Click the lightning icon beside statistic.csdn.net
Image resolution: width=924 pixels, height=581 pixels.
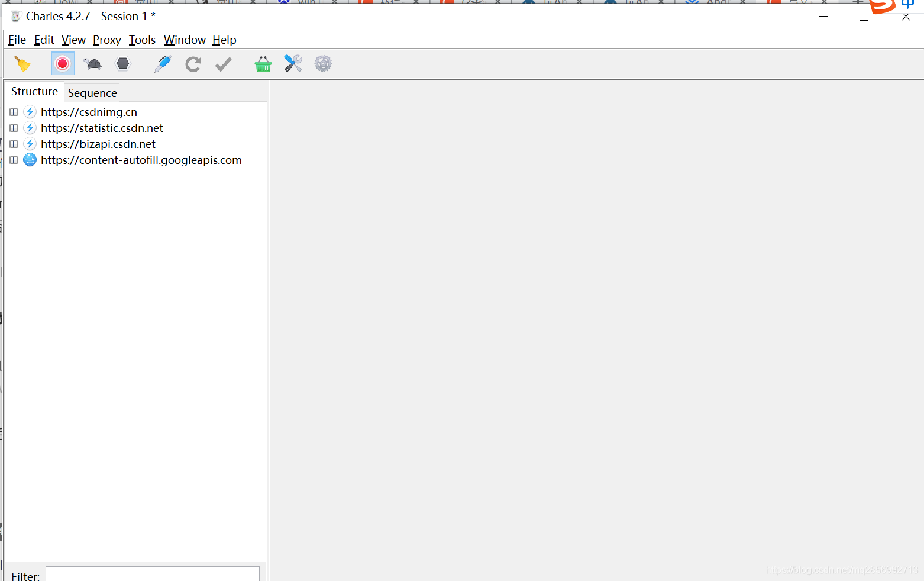point(30,128)
